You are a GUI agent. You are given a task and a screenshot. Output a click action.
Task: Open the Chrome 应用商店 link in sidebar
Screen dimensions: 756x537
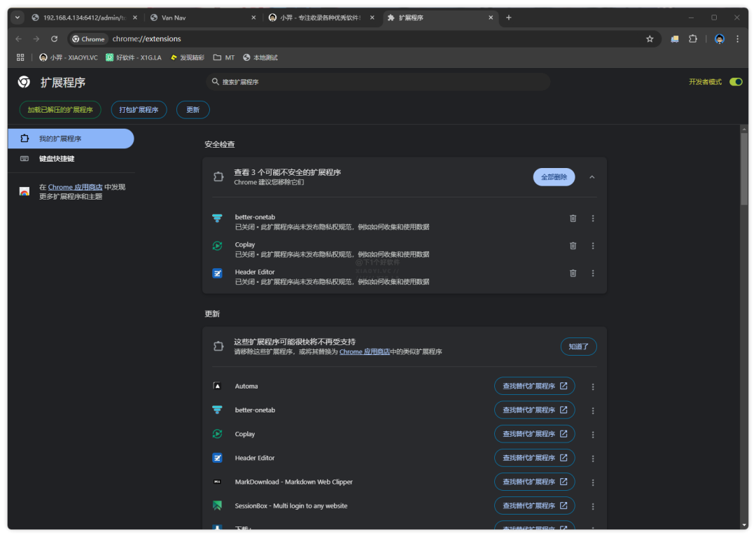pyautogui.click(x=75, y=187)
